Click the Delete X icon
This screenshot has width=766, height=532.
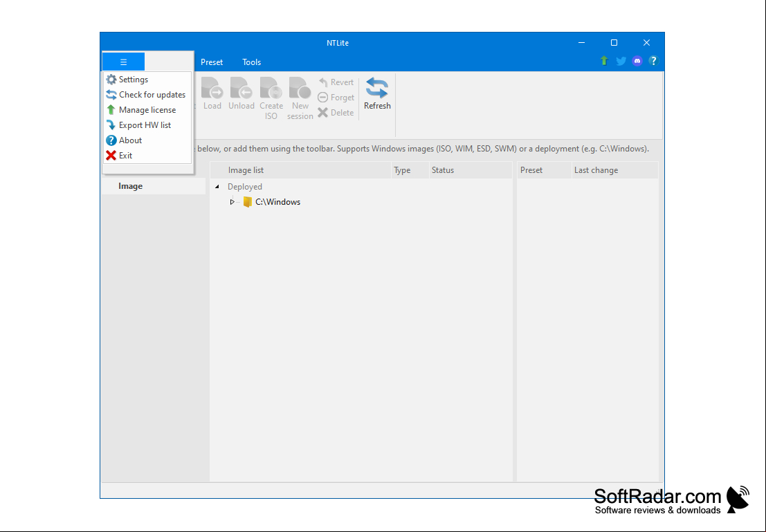(323, 112)
